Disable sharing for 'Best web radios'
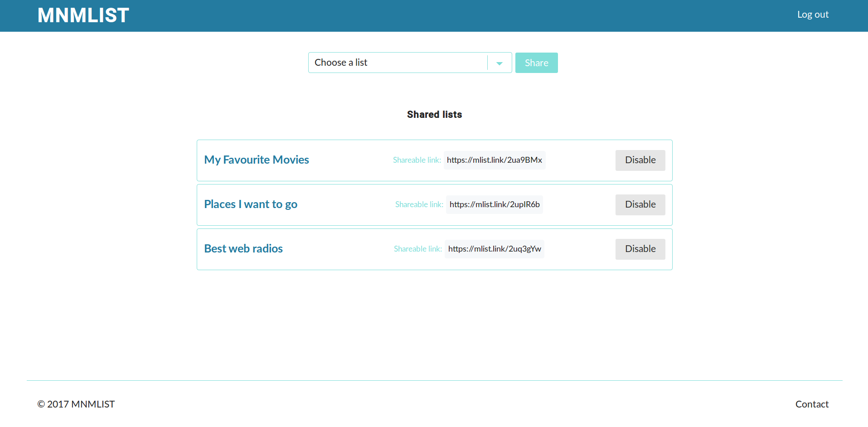Image resolution: width=868 pixels, height=427 pixels. click(x=640, y=249)
